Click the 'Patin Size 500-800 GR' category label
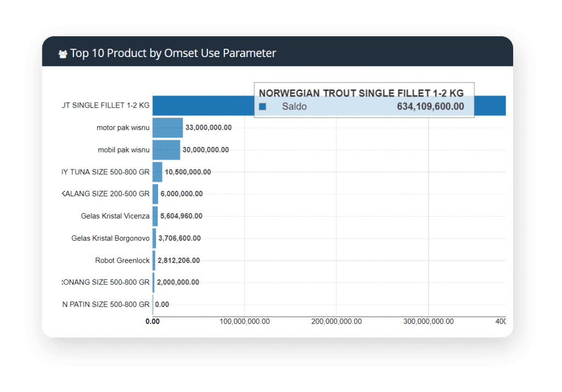 point(105,304)
